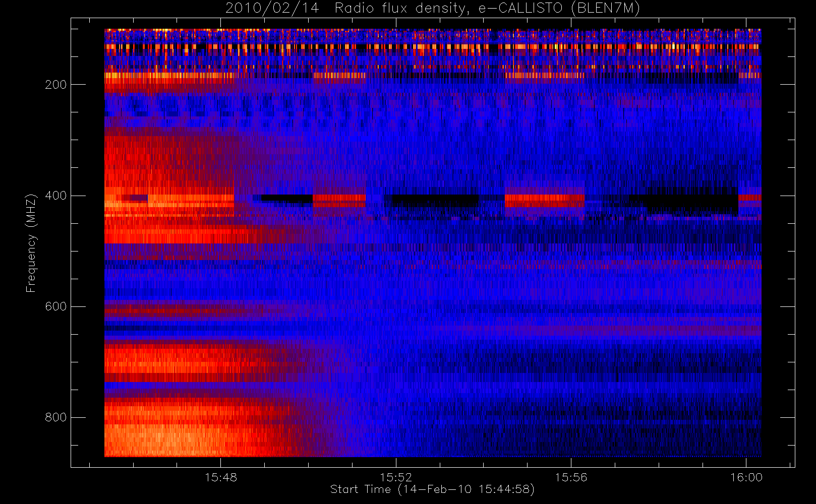
Task: Click the 15:48 time tick label
Action: point(221,477)
